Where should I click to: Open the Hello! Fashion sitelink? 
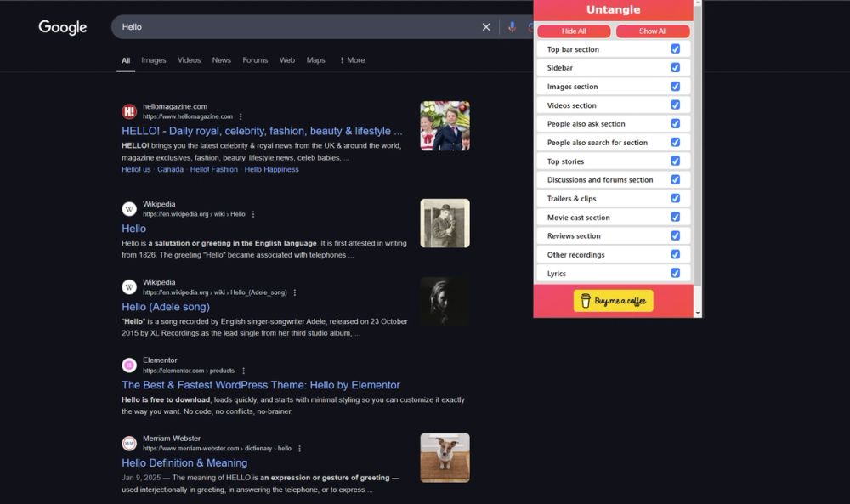(214, 169)
